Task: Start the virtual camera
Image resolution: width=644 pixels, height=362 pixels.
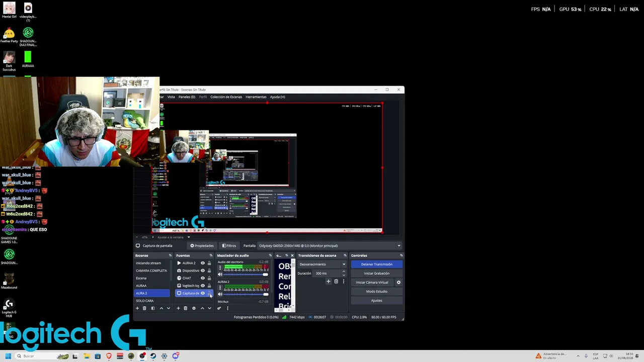Action: point(372,283)
